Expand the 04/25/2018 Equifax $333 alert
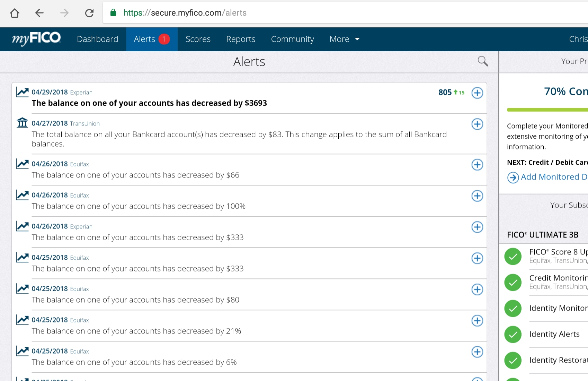 [477, 258]
